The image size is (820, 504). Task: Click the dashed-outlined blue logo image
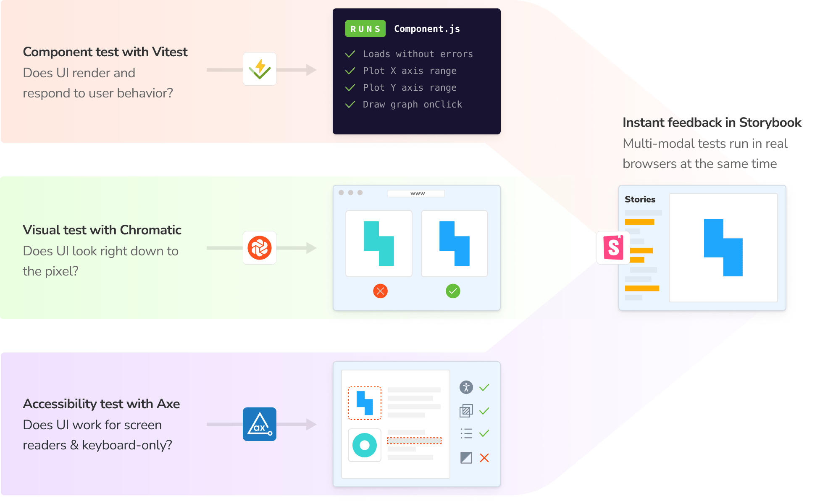tap(365, 403)
